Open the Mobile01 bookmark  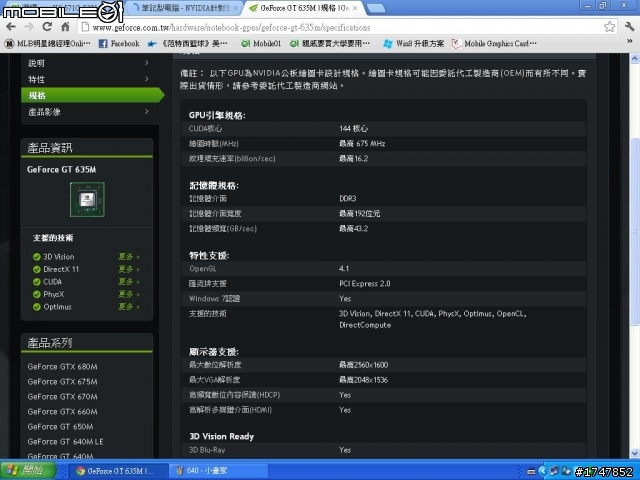click(x=261, y=43)
